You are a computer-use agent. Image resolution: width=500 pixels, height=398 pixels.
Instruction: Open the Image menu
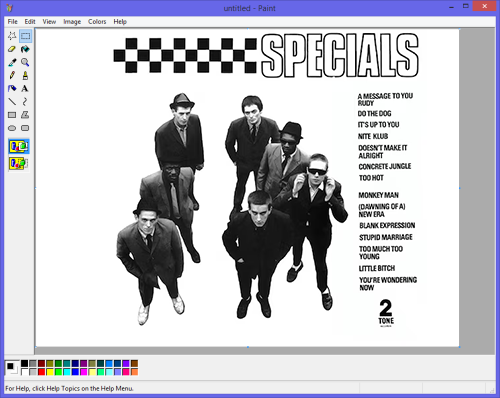(x=72, y=22)
